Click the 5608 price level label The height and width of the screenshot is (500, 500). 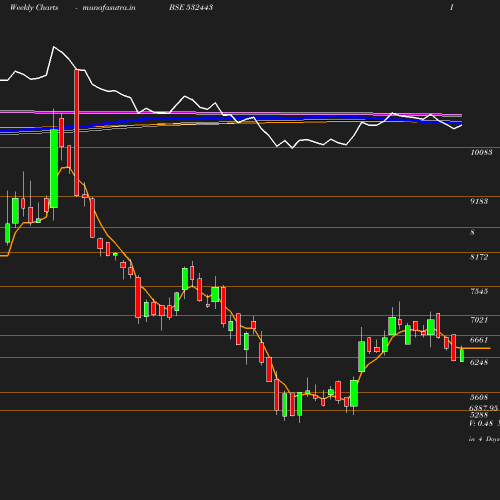(x=479, y=397)
